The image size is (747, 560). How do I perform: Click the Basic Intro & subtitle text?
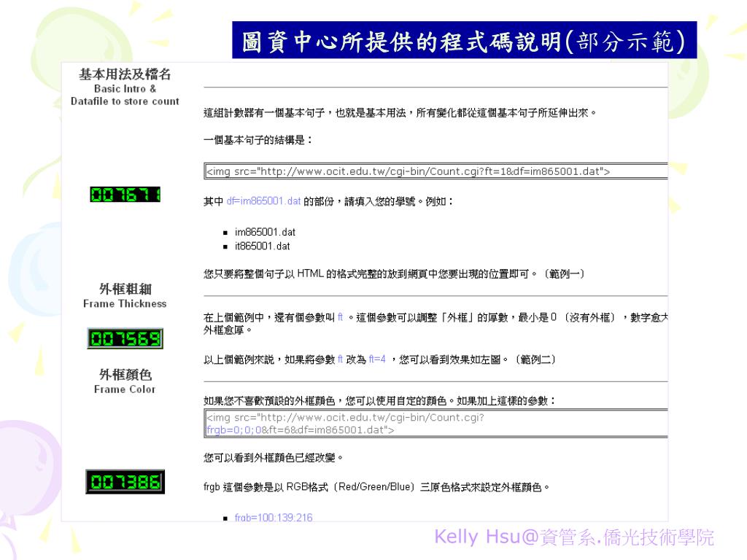click(x=125, y=88)
